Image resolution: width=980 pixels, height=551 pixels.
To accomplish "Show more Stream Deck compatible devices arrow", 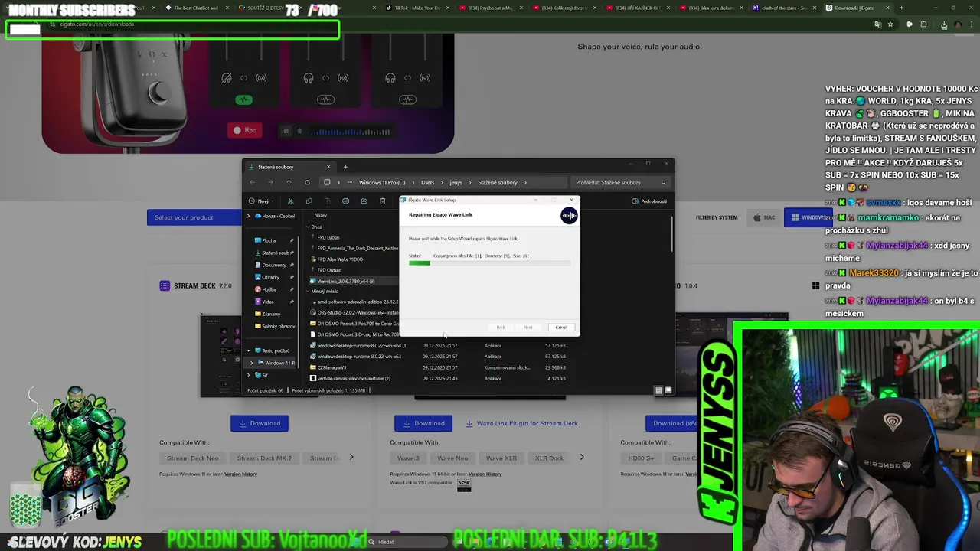I will click(x=351, y=458).
